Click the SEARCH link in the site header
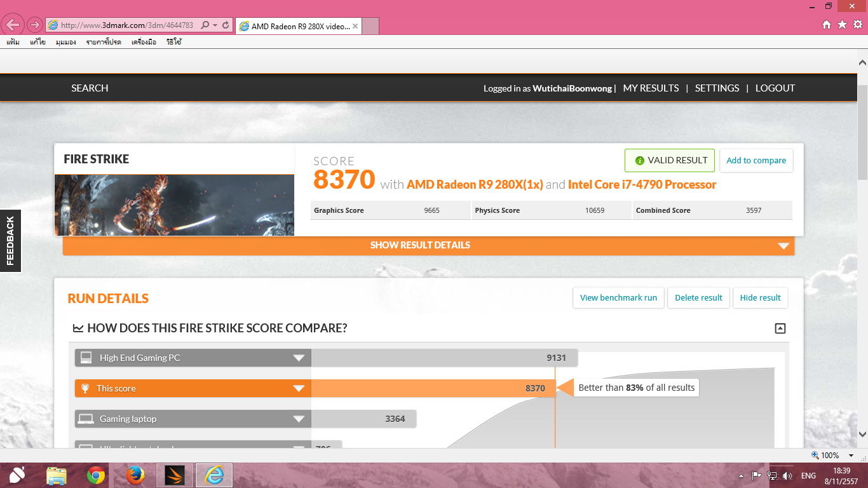The image size is (868, 488). [x=90, y=88]
